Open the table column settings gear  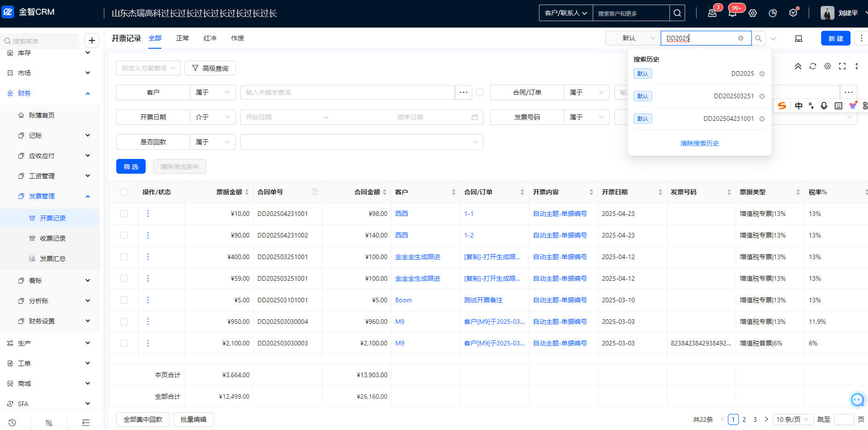(x=828, y=66)
